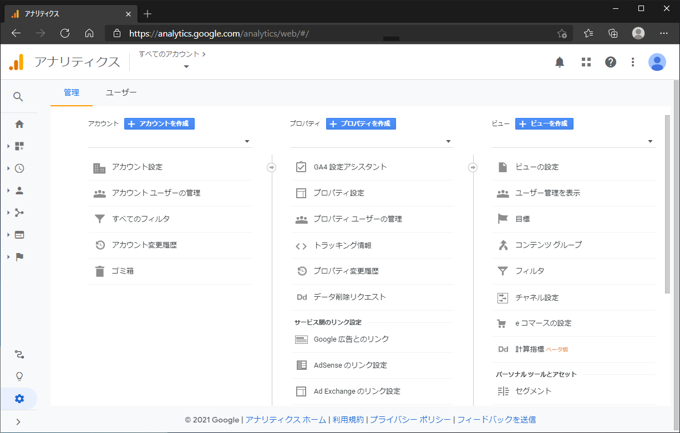Select the アナリティクス browser tab
The width and height of the screenshot is (680, 433).
[x=72, y=14]
